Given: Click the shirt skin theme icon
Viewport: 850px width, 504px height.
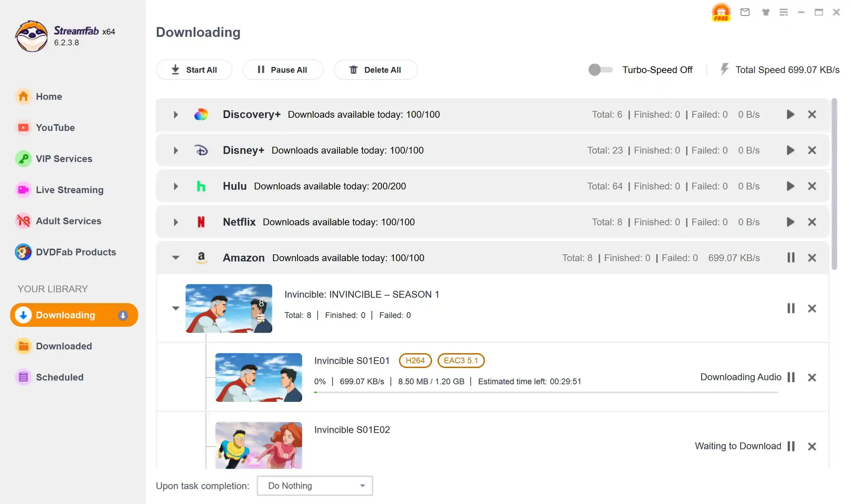Looking at the screenshot, I should (x=765, y=12).
